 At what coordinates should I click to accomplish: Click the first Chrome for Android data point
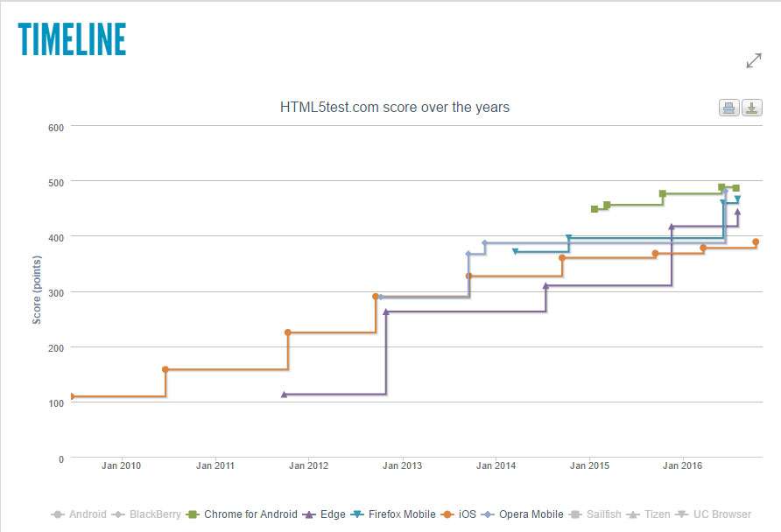[x=595, y=209]
